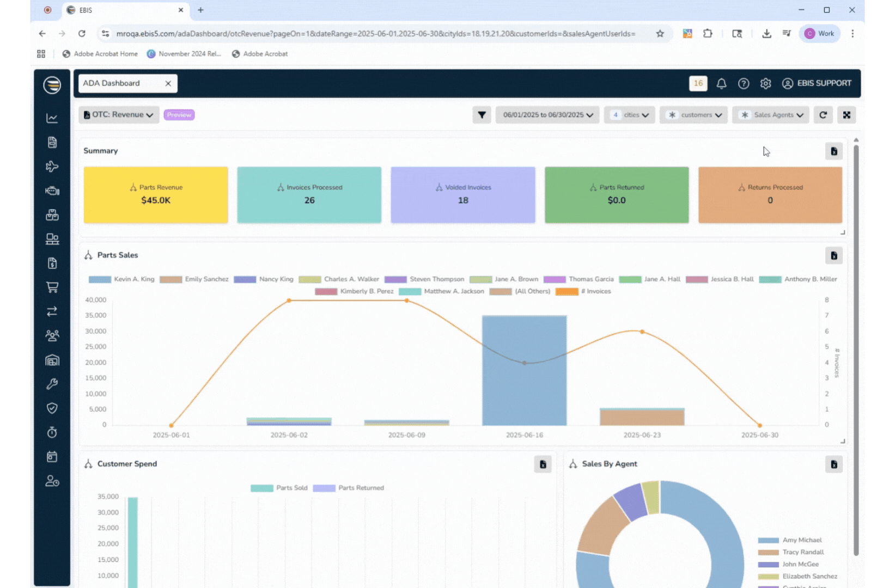Open the stopwatch icon in sidebar
The width and height of the screenshot is (889, 588).
pyautogui.click(x=52, y=432)
